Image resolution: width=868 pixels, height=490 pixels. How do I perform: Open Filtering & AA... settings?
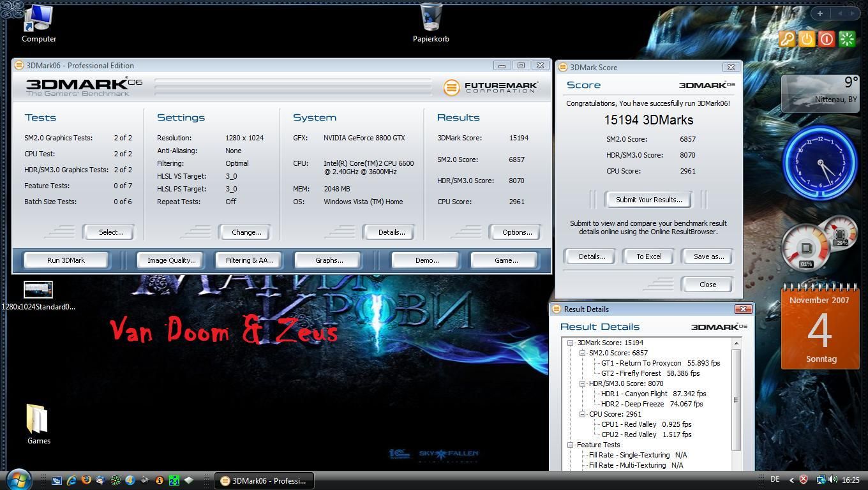click(x=250, y=260)
